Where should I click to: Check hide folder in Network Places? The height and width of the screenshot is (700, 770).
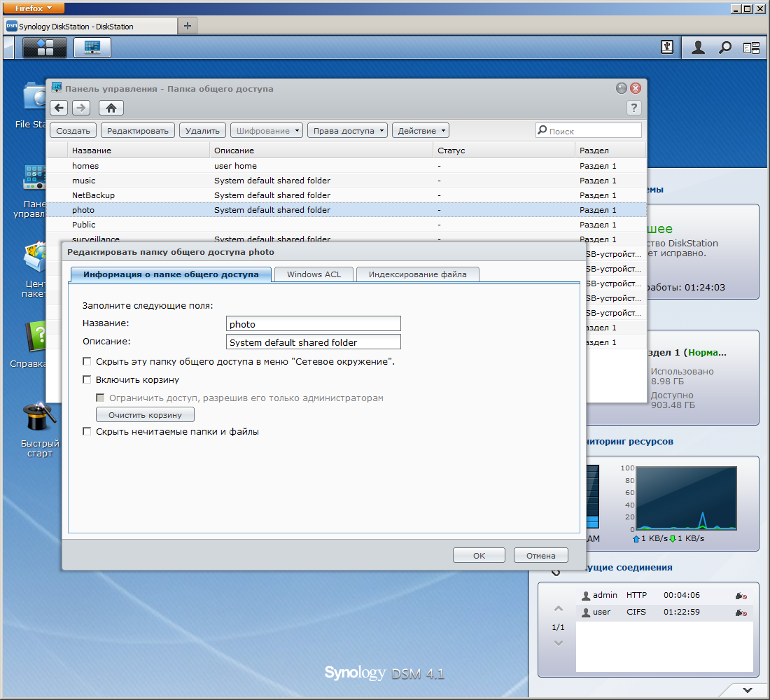(x=87, y=361)
